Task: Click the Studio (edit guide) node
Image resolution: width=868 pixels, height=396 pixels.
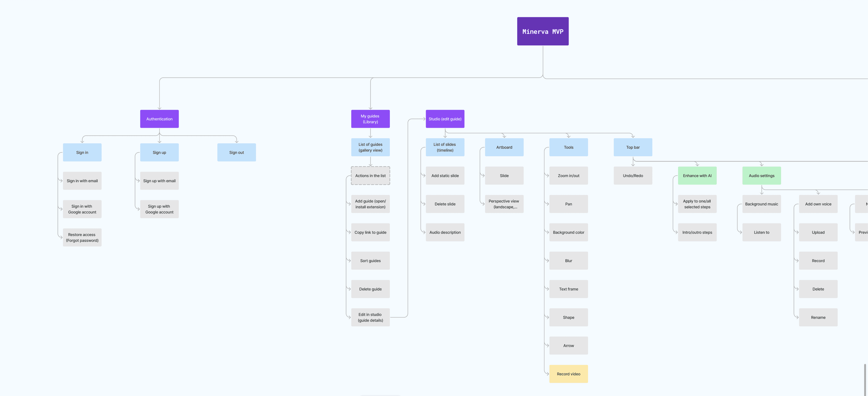Action: coord(445,119)
